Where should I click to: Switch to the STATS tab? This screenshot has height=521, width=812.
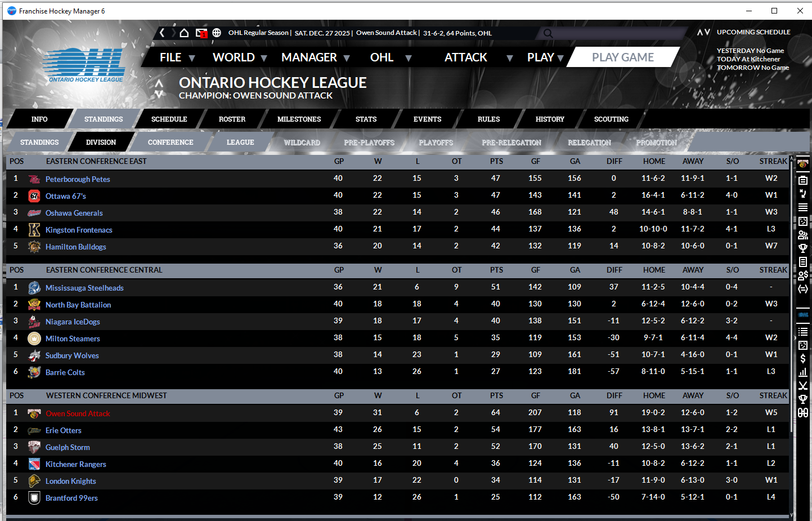coord(366,119)
